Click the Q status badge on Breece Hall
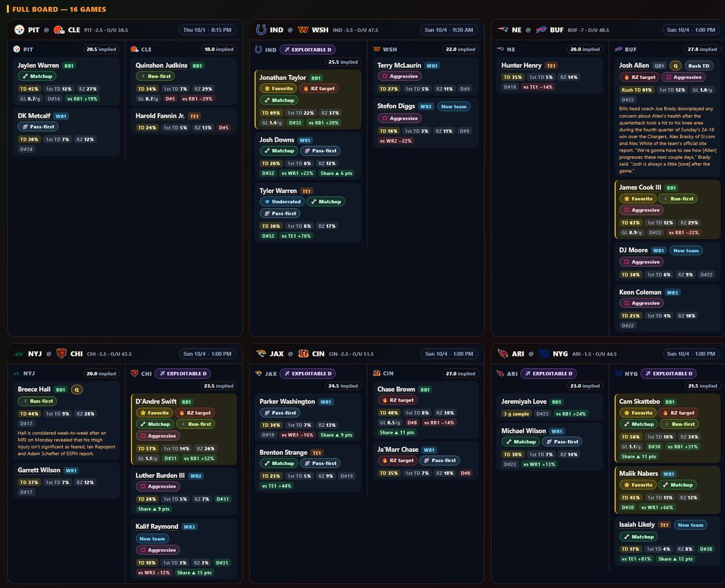 pyautogui.click(x=77, y=389)
